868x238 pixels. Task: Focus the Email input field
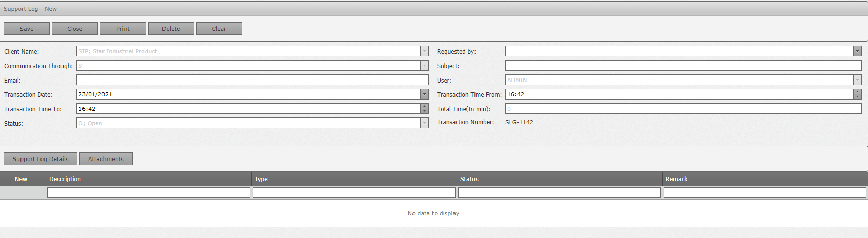point(253,80)
